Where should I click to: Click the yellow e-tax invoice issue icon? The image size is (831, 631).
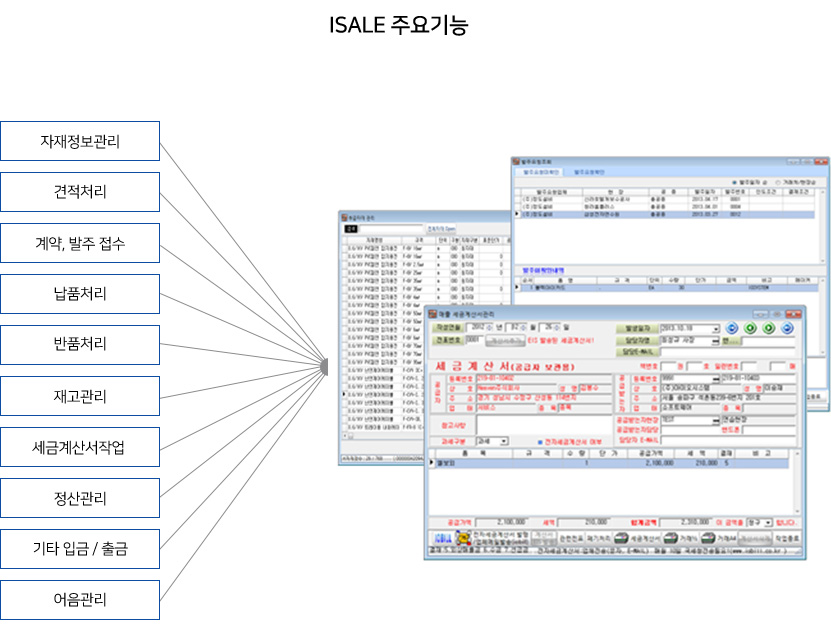[x=464, y=538]
